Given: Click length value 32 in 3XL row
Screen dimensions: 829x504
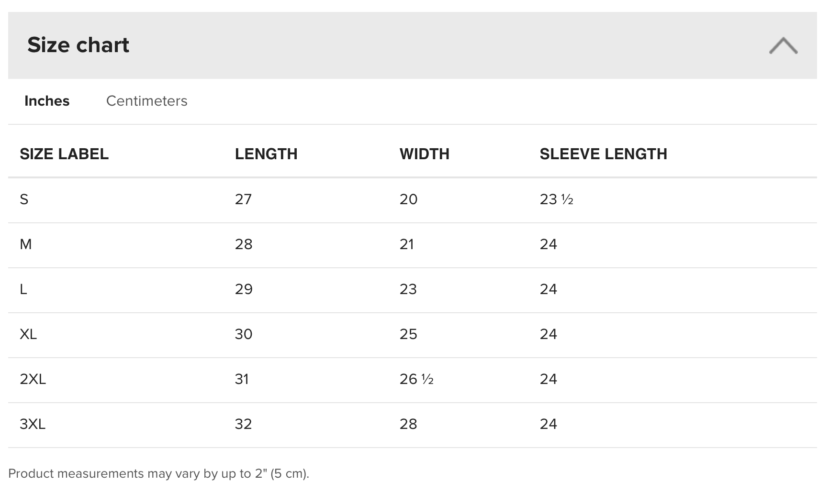Looking at the screenshot, I should click(243, 424).
